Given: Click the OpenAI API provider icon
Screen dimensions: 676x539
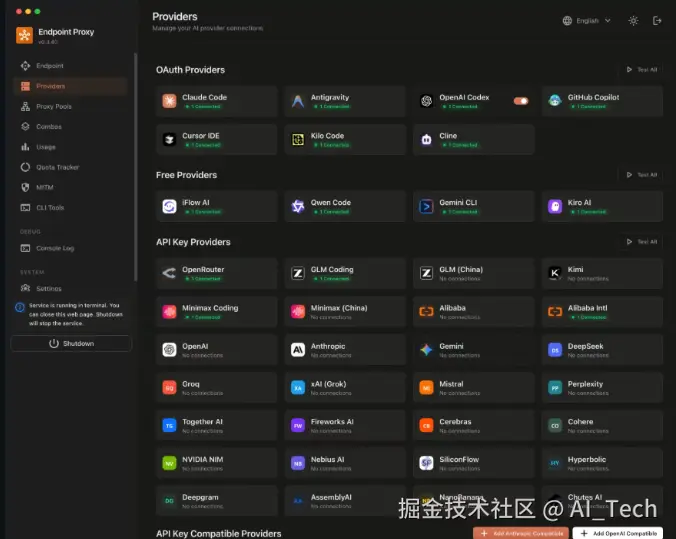Looking at the screenshot, I should [169, 350].
